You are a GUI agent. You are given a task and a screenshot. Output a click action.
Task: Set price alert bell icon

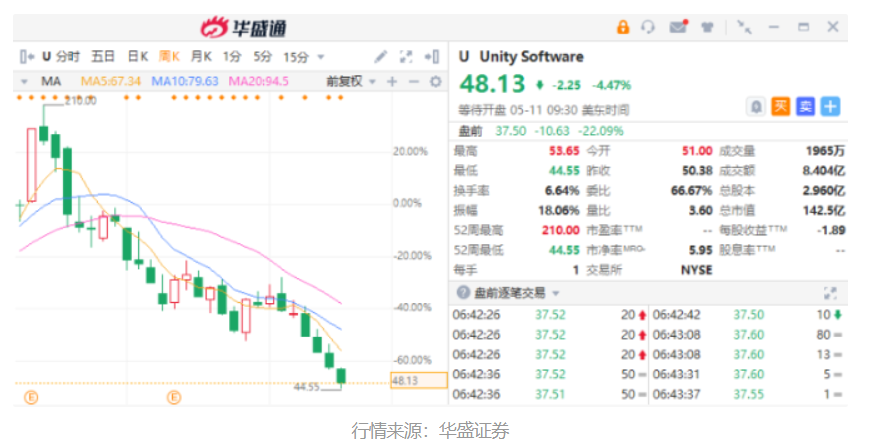coord(755,106)
